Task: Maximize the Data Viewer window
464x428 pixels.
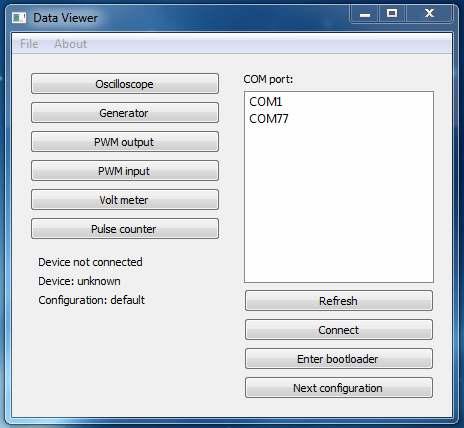Action: [392, 14]
